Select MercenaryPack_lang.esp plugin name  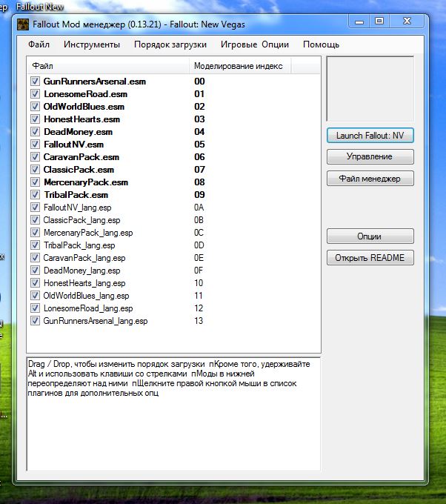click(88, 233)
